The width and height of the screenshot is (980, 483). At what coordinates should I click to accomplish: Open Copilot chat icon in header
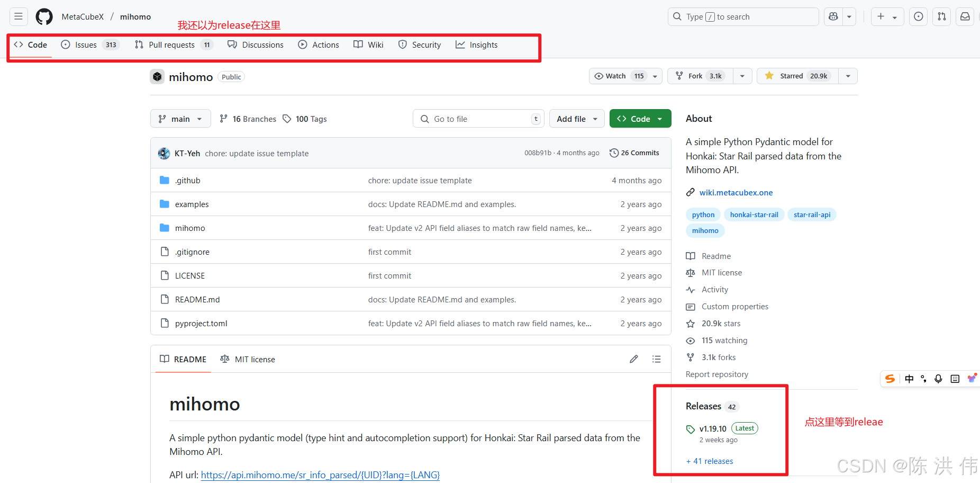[833, 16]
